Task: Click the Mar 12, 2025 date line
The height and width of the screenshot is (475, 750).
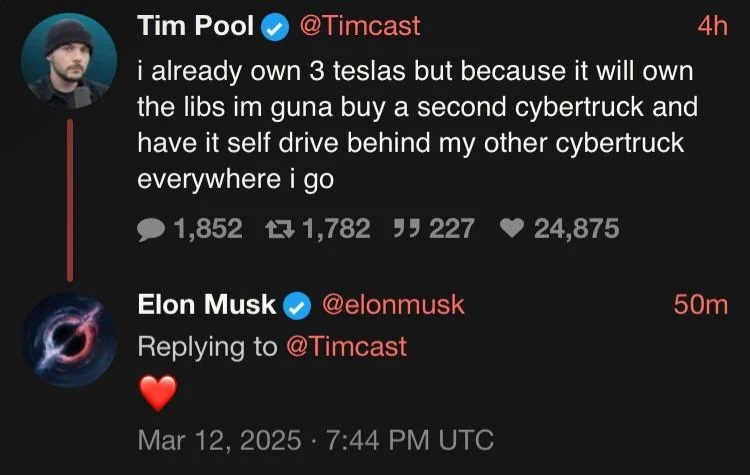Action: coord(315,439)
